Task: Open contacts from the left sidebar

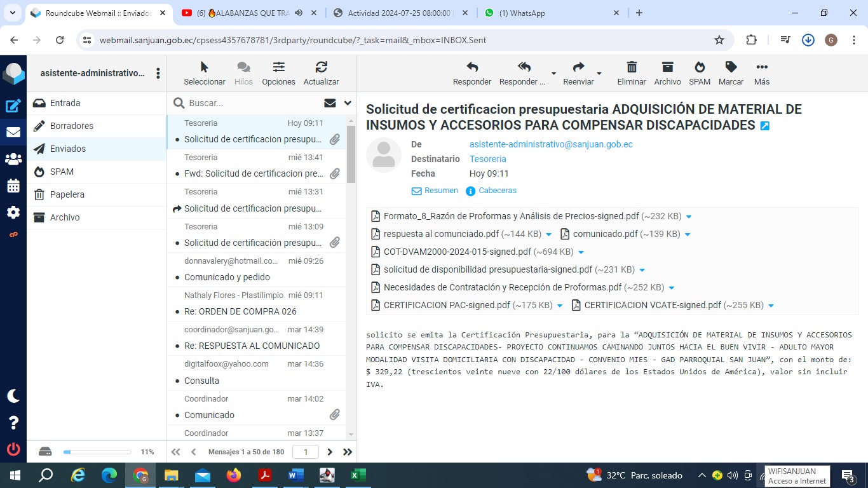Action: (x=13, y=159)
